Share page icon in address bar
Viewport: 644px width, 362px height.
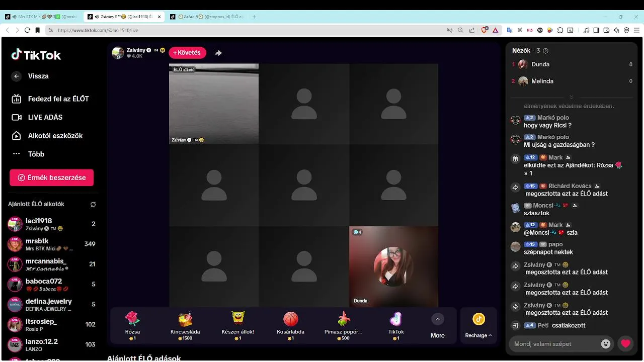pos(471,30)
